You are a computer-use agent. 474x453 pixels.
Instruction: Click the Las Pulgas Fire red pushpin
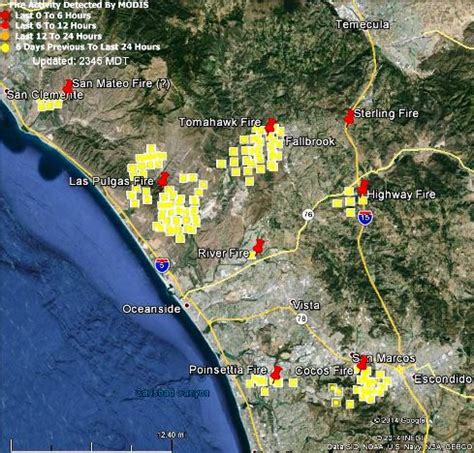(163, 179)
